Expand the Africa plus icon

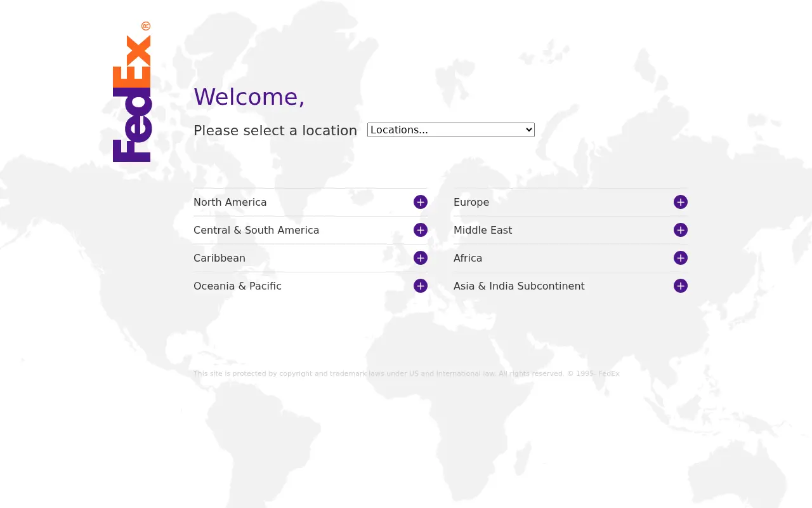[x=681, y=258]
